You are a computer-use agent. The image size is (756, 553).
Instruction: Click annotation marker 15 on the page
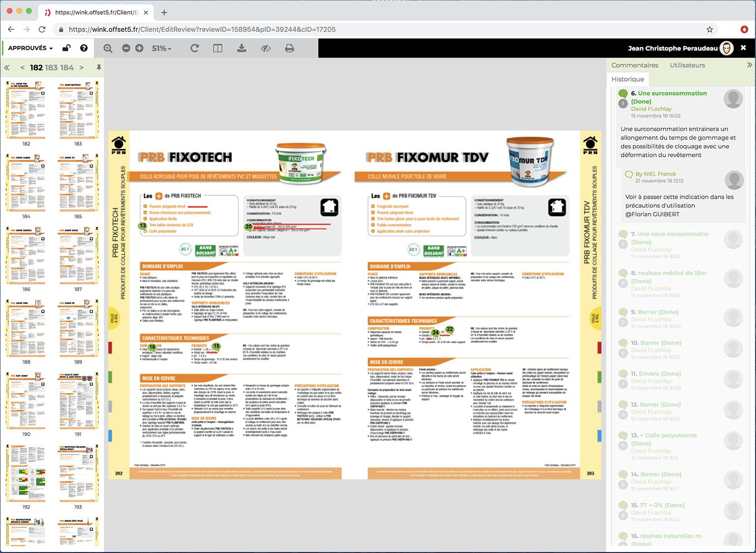(216, 346)
